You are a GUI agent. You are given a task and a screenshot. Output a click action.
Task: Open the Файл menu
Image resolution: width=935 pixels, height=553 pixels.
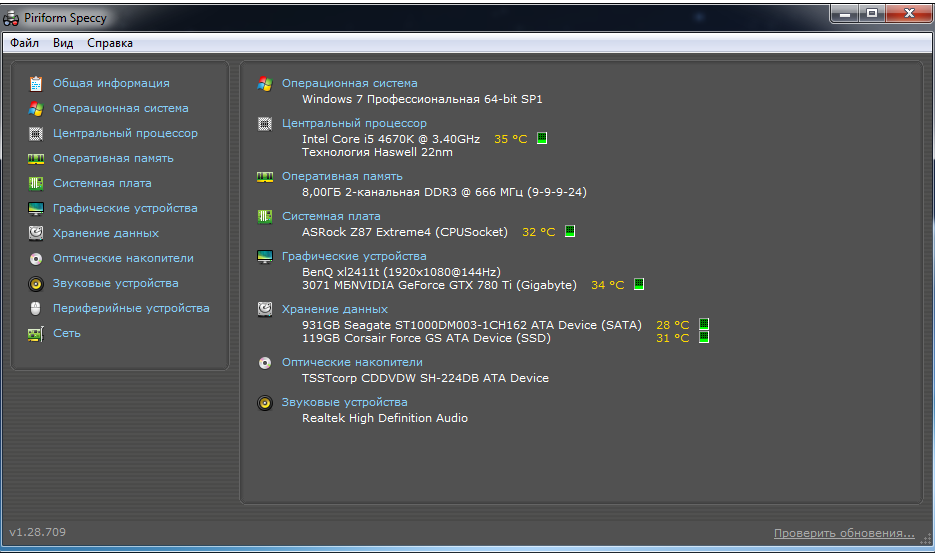click(24, 43)
